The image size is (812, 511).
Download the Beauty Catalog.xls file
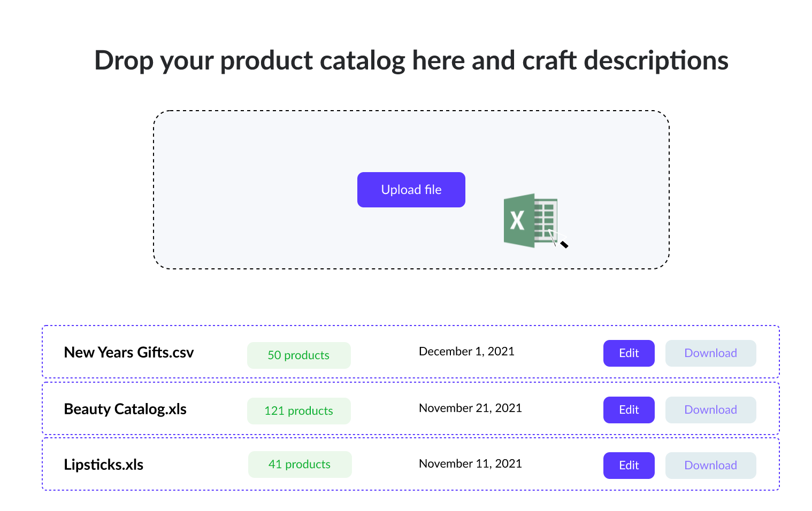point(710,410)
